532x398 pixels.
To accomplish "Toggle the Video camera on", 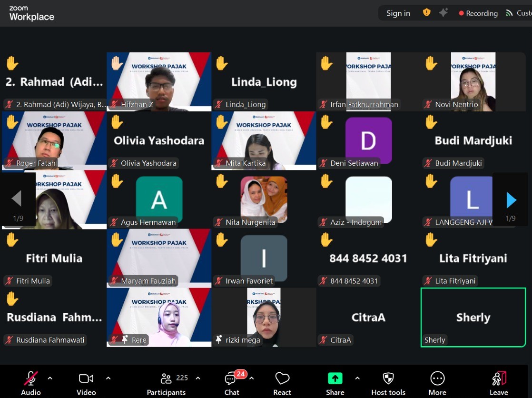I will (86, 378).
